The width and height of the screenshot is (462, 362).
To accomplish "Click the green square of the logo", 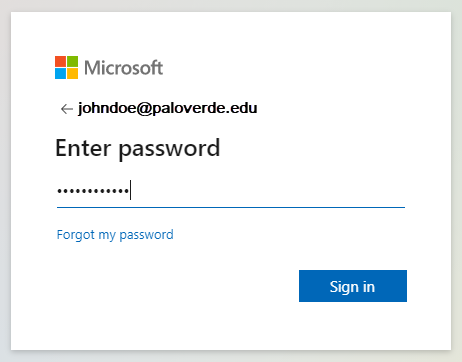I will click(x=73, y=61).
